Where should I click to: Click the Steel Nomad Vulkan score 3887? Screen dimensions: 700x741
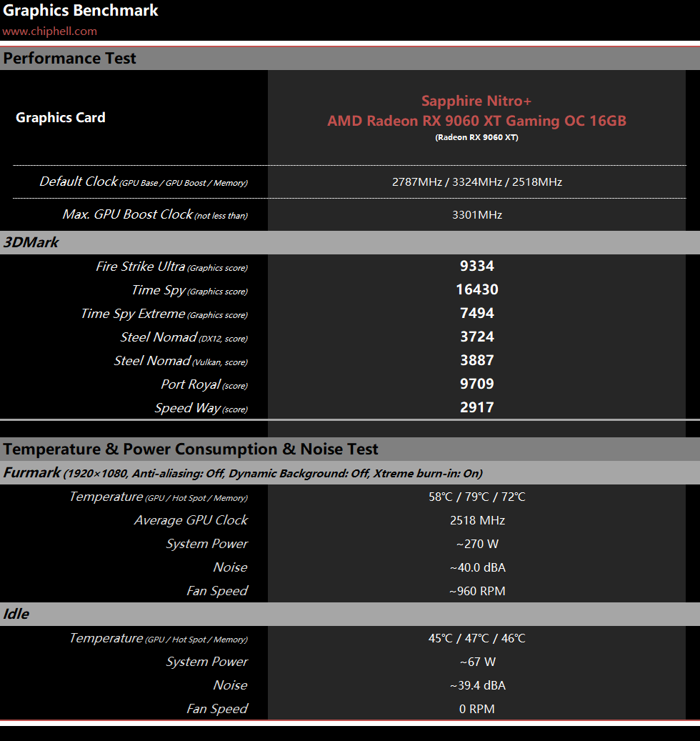[477, 361]
